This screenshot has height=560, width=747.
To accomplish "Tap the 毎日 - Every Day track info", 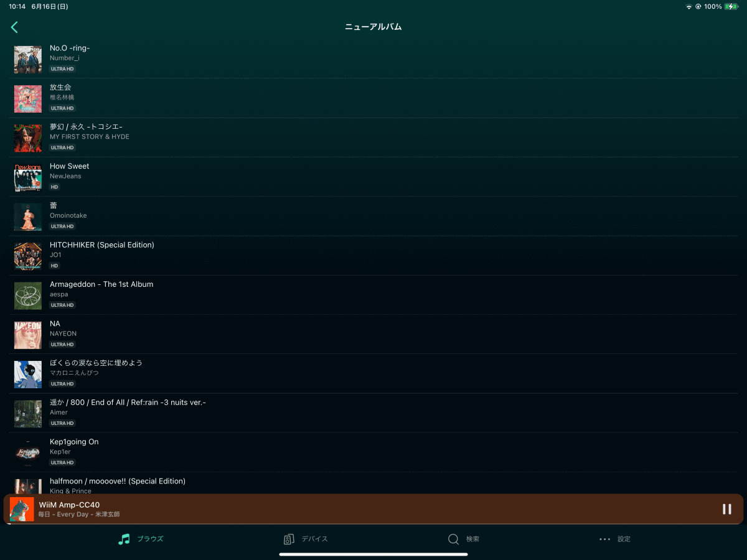I will pyautogui.click(x=78, y=515).
